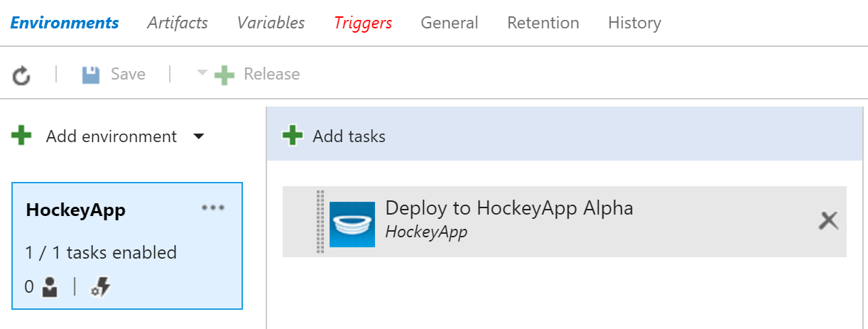Select the 'Deploy to HockeyApp Alpha' task title

tap(509, 208)
